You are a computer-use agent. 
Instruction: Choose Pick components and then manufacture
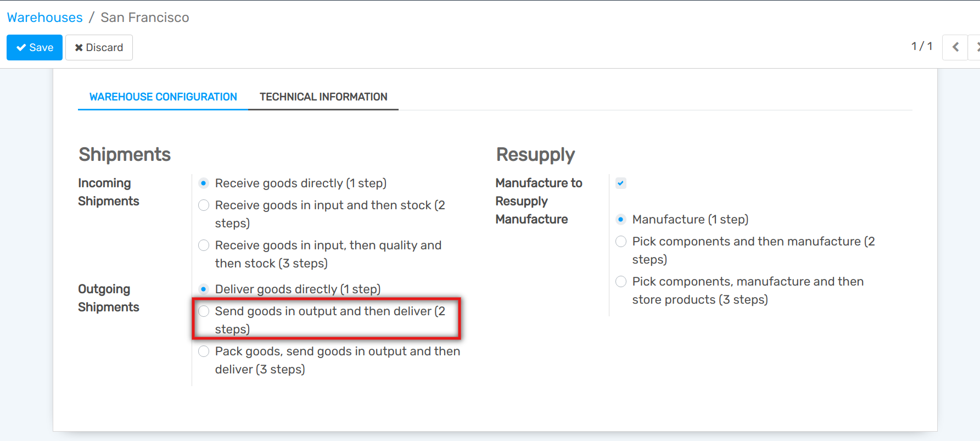click(x=621, y=242)
